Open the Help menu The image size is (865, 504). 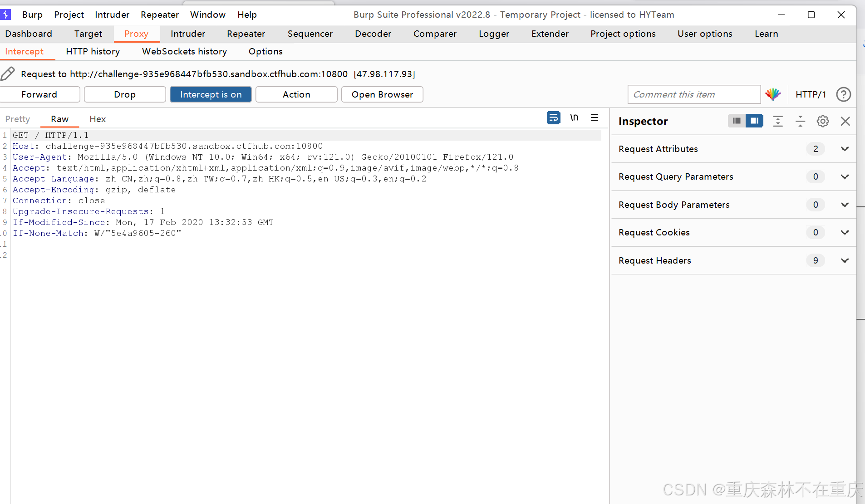pyautogui.click(x=247, y=15)
